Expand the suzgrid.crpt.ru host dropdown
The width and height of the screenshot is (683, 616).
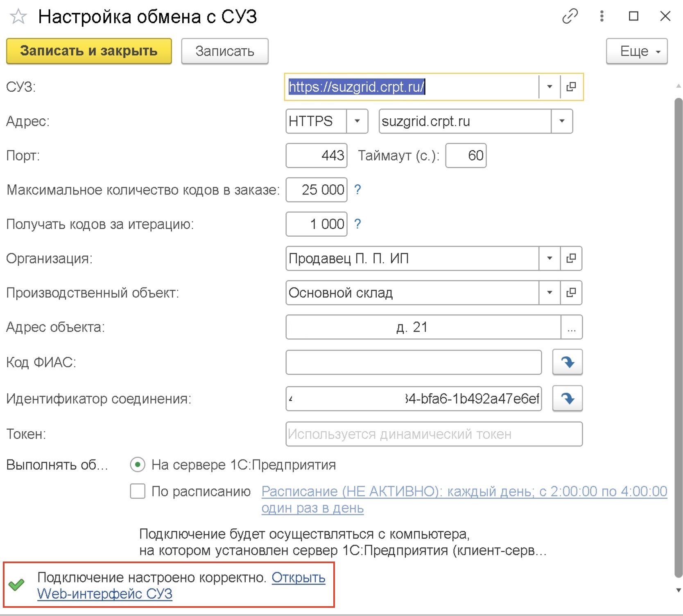pyautogui.click(x=562, y=121)
